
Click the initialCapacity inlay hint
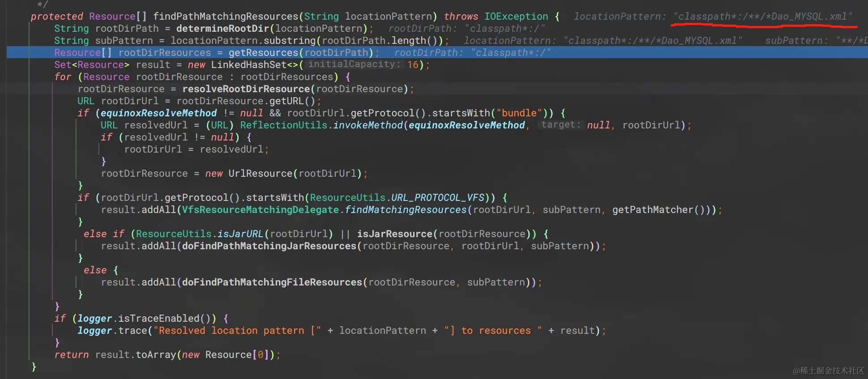coord(354,64)
